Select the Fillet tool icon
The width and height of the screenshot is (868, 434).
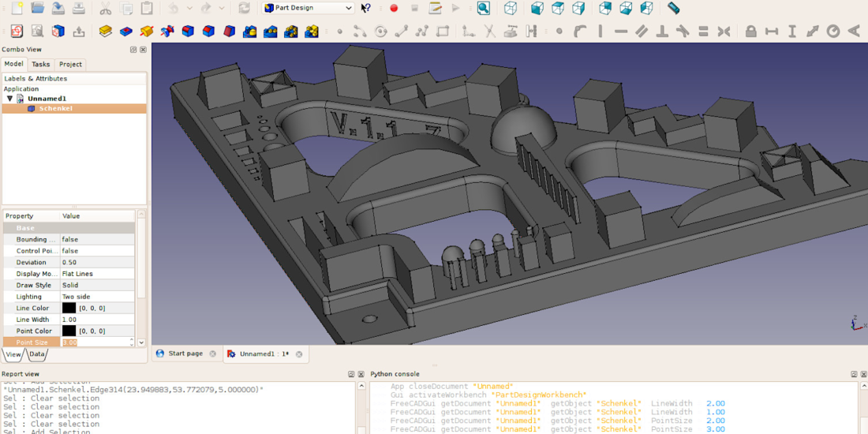[188, 32]
